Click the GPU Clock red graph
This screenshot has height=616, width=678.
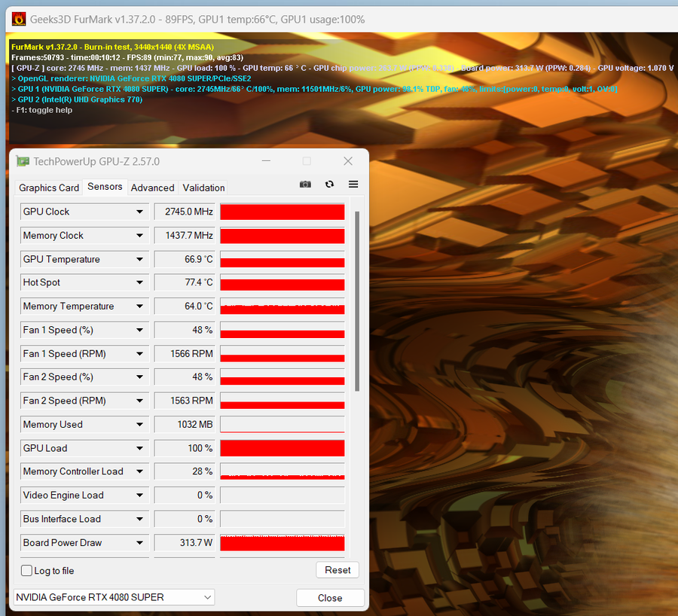282,212
